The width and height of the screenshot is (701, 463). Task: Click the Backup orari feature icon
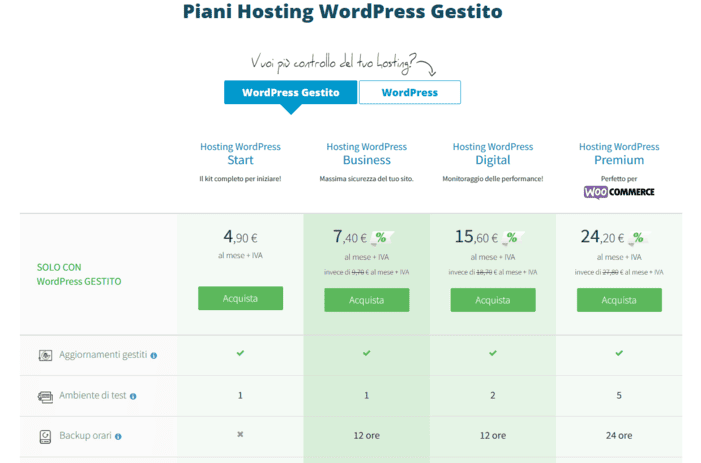click(45, 437)
